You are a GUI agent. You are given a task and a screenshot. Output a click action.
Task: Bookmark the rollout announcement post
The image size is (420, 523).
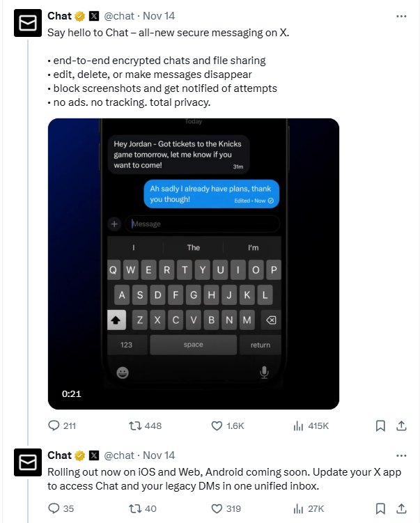pyautogui.click(x=380, y=508)
